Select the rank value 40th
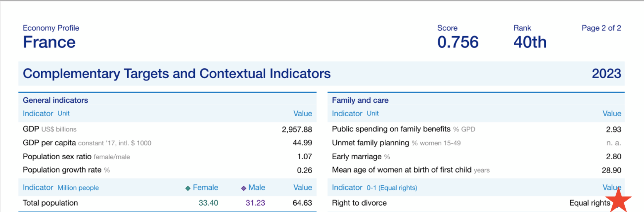The width and height of the screenshot is (644, 212). click(530, 42)
